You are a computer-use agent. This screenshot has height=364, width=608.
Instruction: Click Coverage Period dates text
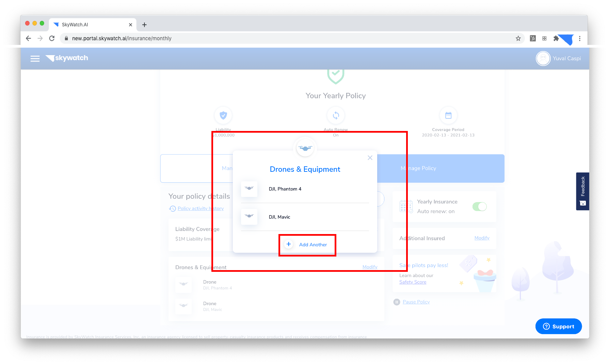(x=448, y=135)
